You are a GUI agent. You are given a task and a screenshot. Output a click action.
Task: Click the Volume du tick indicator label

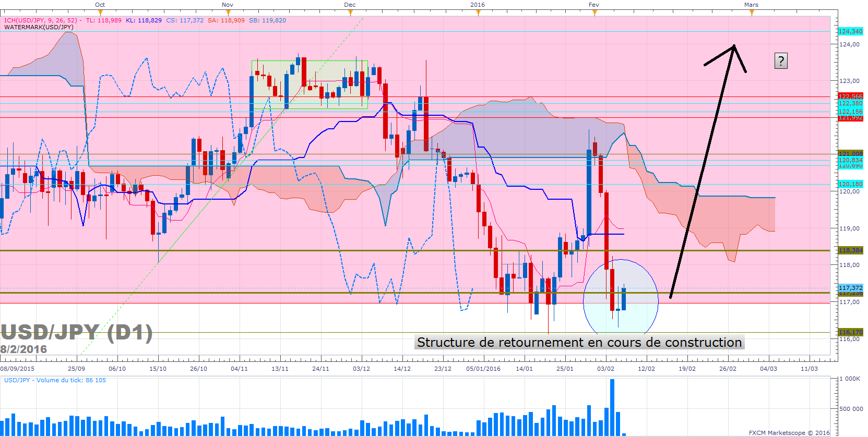coord(55,380)
